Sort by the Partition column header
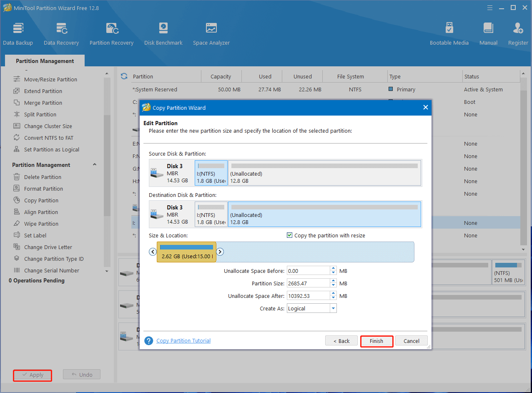Screen dimensions: 532x393 point(166,76)
